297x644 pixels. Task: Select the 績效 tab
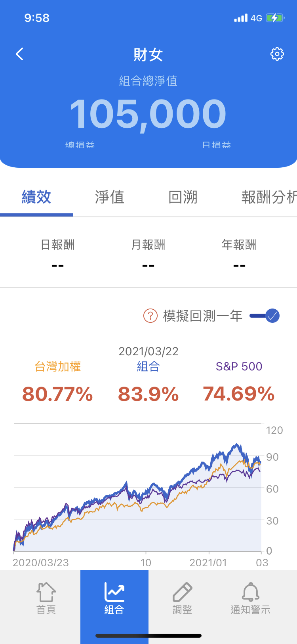[36, 197]
